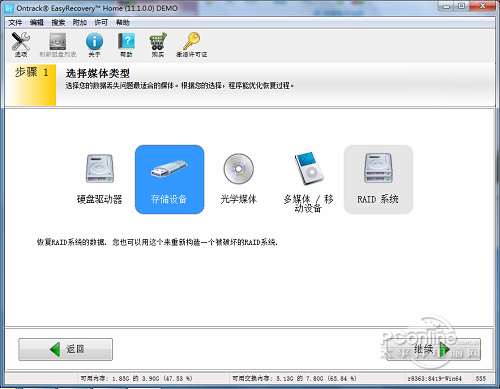Choose the 光学媒体 optical disc media
500x389 pixels.
[x=239, y=179]
